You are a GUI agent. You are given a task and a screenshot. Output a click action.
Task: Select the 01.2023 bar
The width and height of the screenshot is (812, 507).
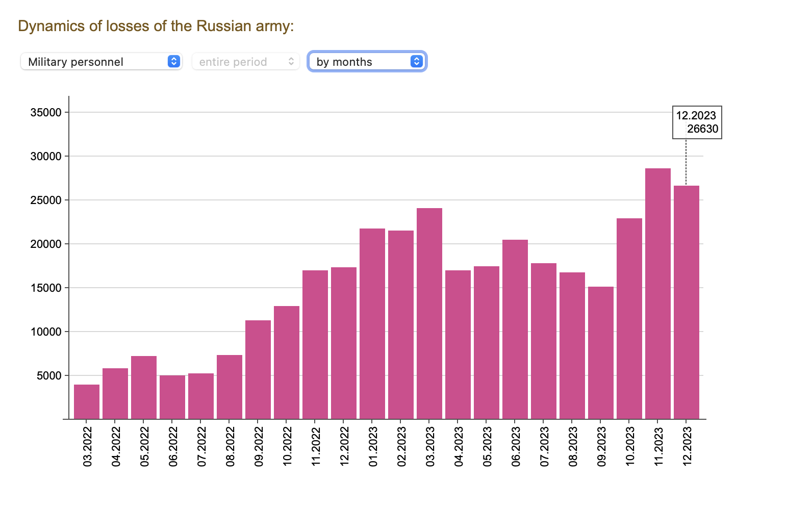click(x=372, y=324)
